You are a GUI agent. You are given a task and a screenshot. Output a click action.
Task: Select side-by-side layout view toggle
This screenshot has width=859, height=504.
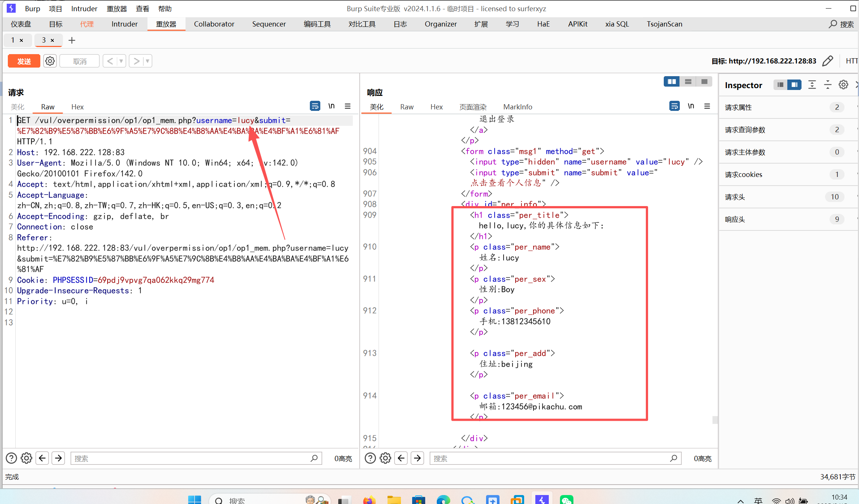tap(672, 81)
